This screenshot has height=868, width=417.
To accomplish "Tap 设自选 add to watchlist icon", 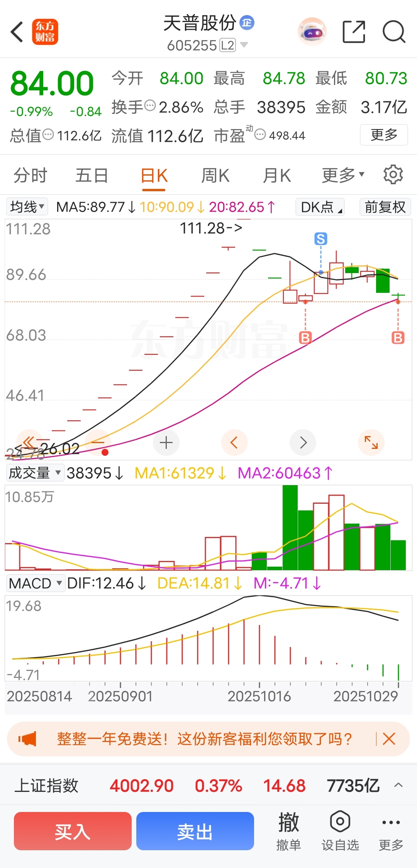I will pyautogui.click(x=340, y=831).
